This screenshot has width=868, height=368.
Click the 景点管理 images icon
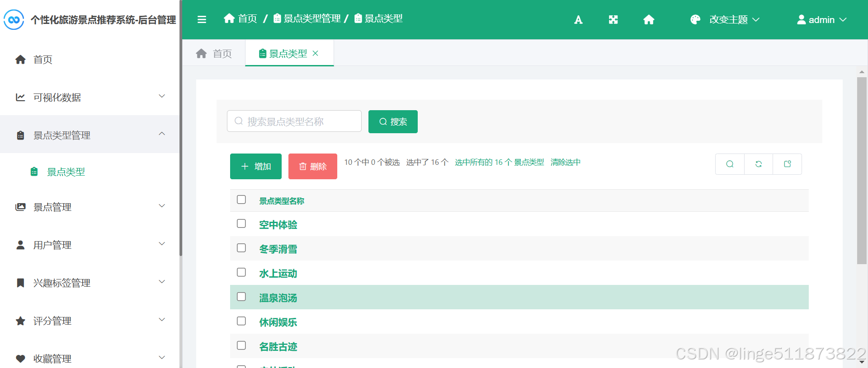20,207
